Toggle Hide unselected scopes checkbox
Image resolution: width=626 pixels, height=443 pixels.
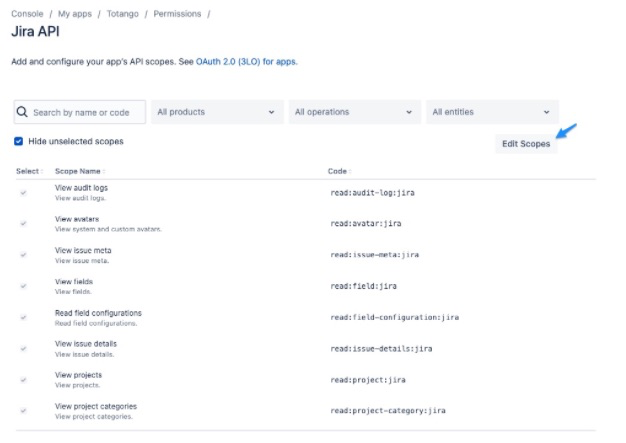[18, 141]
